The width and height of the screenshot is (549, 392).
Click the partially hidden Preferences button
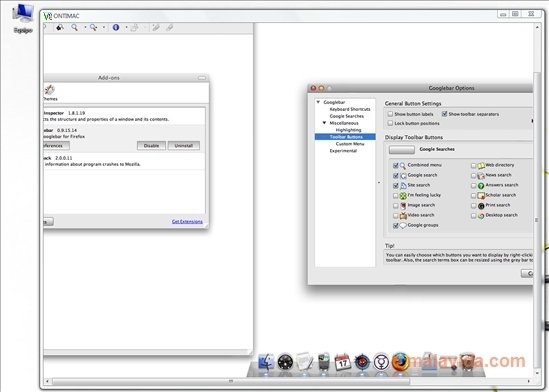(56, 146)
